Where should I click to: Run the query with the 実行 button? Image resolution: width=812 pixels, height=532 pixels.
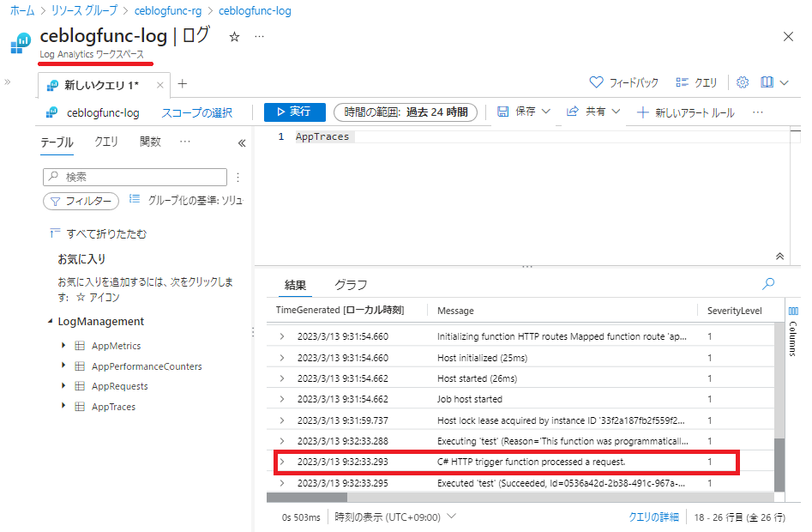[295, 112]
